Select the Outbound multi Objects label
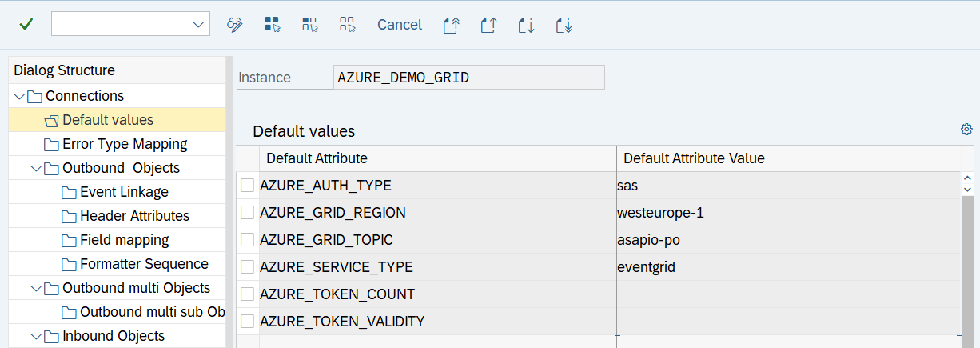Screen dimensions: 980x348 pos(136,288)
